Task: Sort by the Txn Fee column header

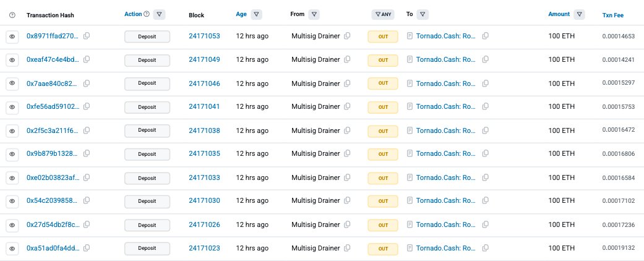Action: (x=612, y=14)
